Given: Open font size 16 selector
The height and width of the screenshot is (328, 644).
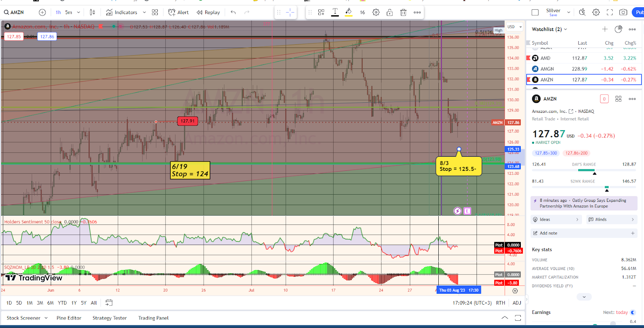Looking at the screenshot, I should [x=362, y=12].
